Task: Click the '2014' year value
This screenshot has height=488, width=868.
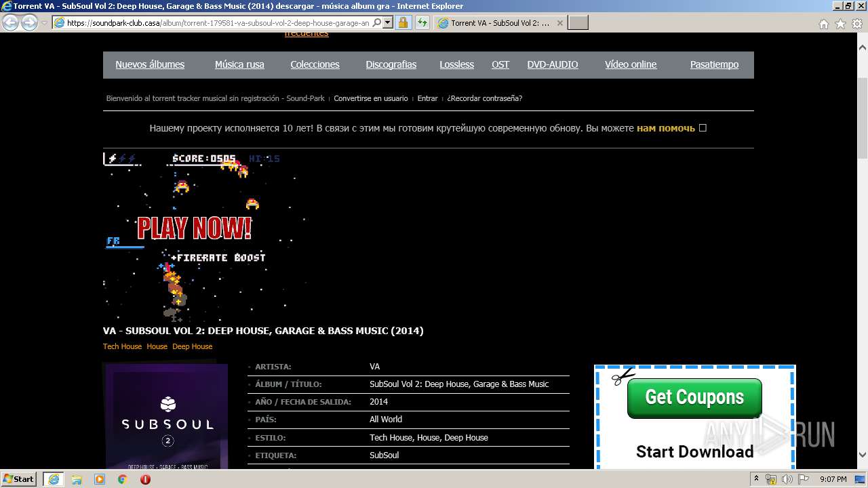Action: pos(378,401)
